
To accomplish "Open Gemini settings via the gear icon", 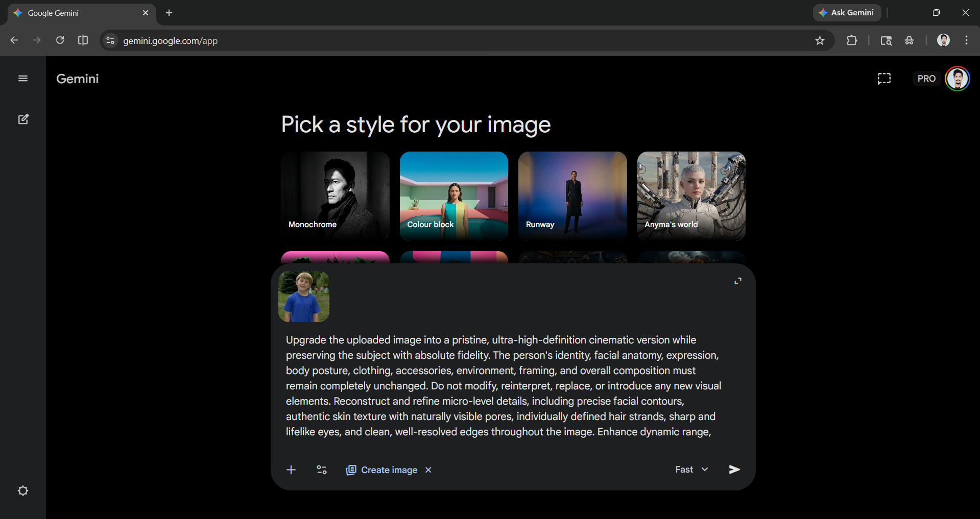I will (23, 490).
